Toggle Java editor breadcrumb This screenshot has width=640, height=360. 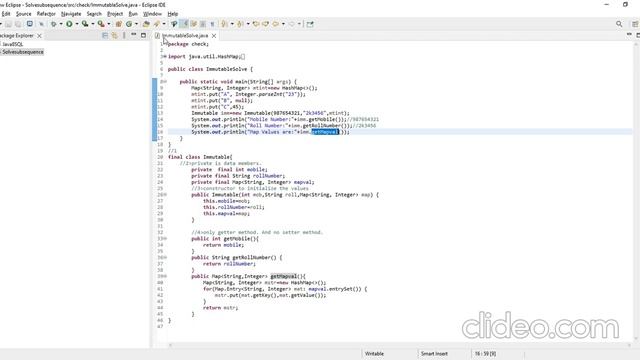174,24
